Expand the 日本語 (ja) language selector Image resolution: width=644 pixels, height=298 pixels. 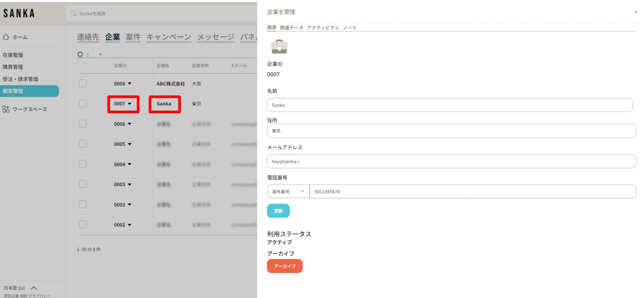coord(34,288)
